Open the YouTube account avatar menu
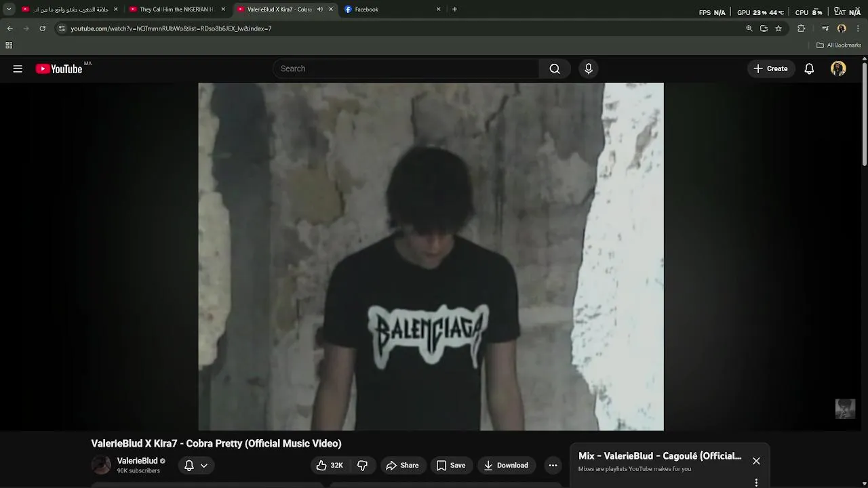 click(838, 68)
